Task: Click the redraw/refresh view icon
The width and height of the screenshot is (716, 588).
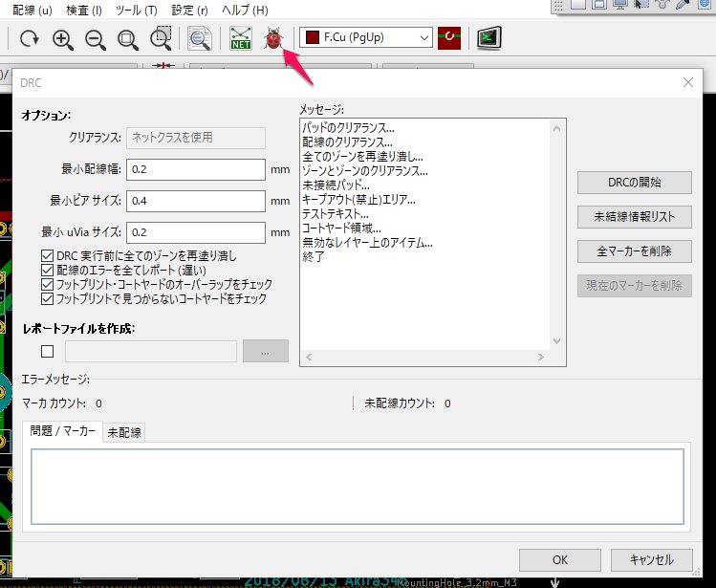Action: pyautogui.click(x=30, y=38)
